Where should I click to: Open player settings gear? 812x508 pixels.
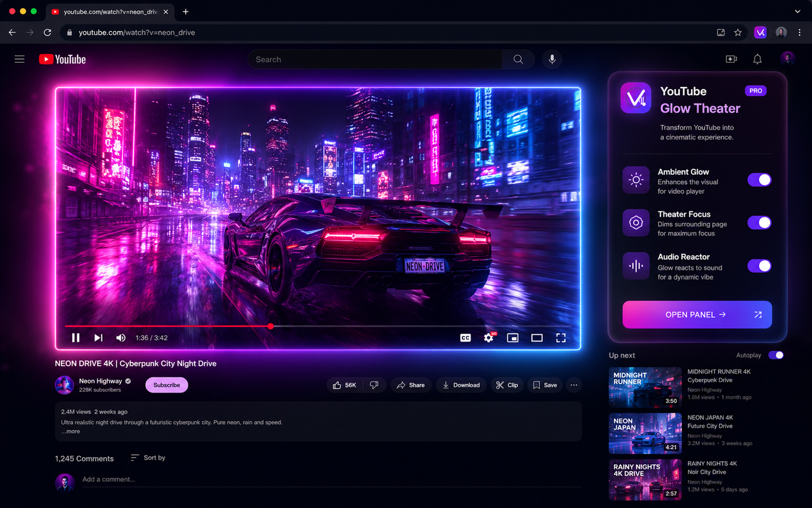click(488, 338)
